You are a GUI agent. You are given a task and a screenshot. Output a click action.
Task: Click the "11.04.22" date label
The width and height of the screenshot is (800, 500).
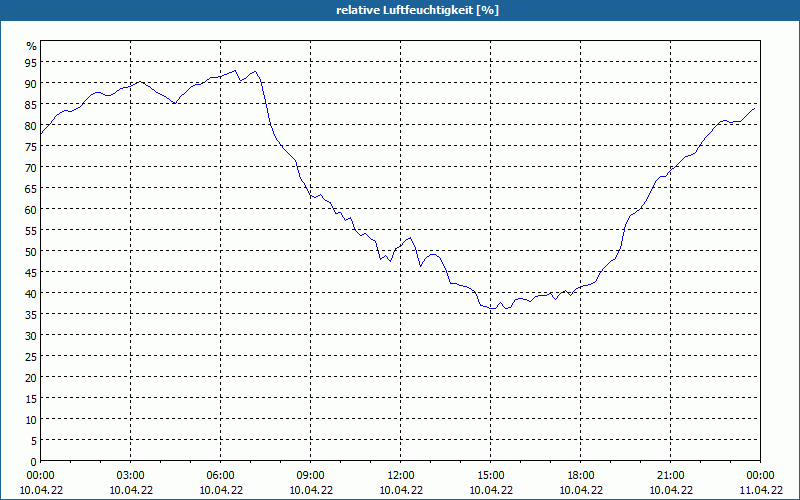click(x=761, y=490)
